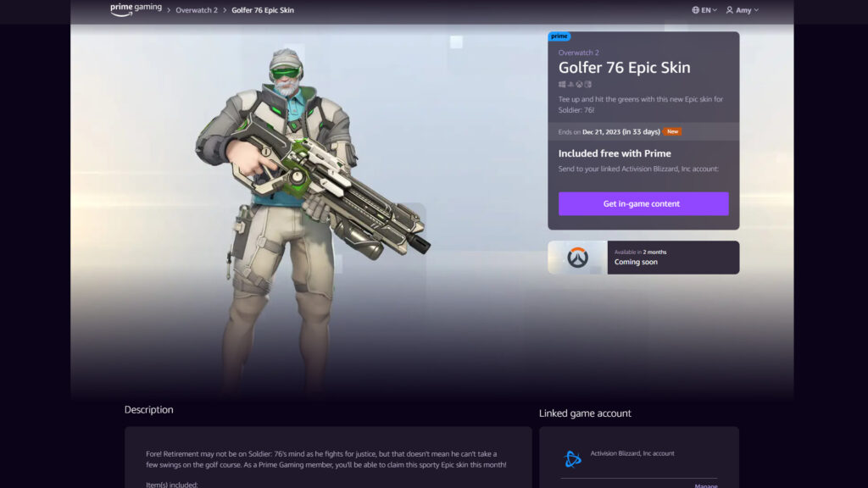Open the Amy account menu
This screenshot has height=488, width=868.
tap(742, 9)
